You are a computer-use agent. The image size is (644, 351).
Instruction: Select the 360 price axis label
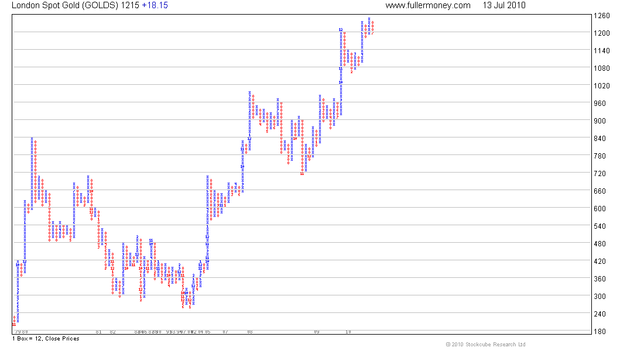(600, 278)
